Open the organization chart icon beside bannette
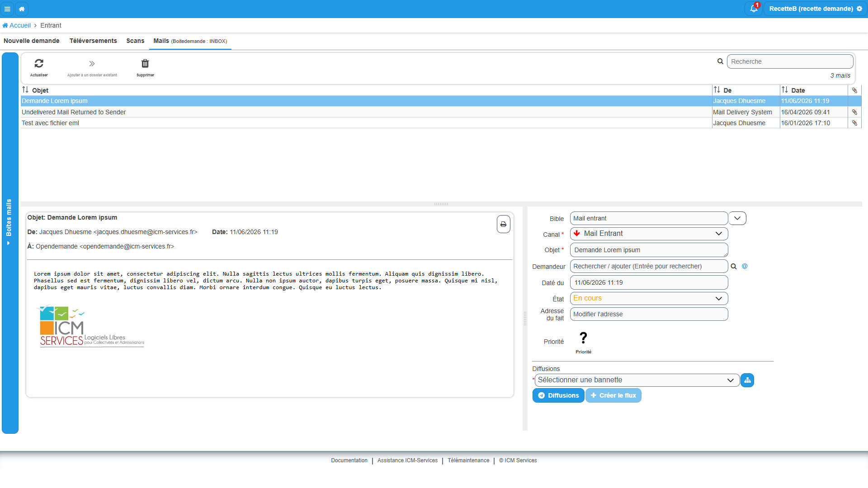Screen dimensions: 868x488 click(x=747, y=380)
